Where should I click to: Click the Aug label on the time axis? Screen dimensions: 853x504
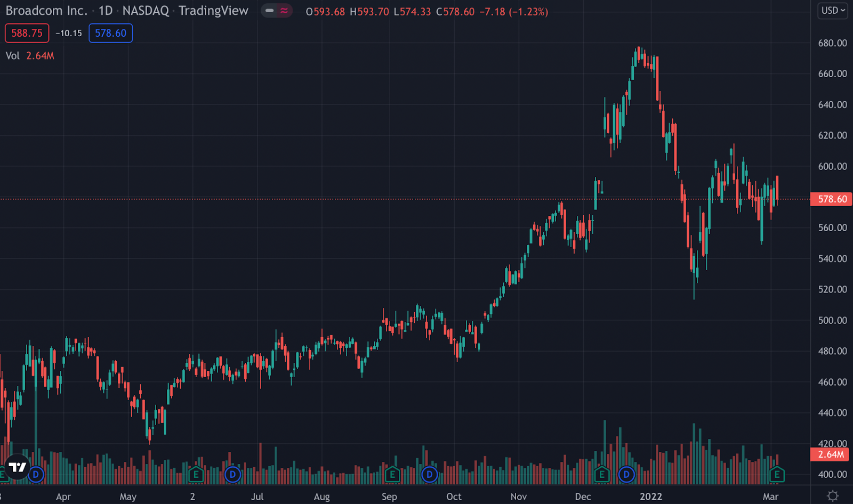tap(321, 497)
